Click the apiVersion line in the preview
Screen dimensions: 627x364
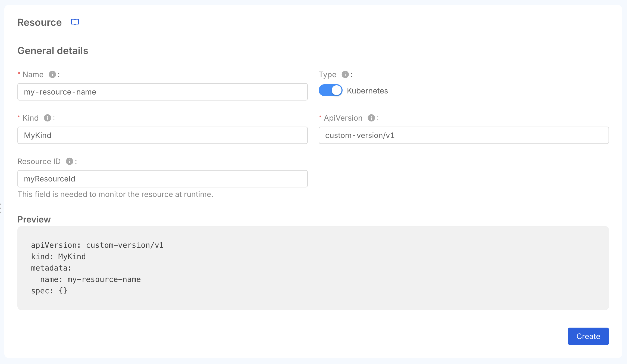pyautogui.click(x=97, y=245)
